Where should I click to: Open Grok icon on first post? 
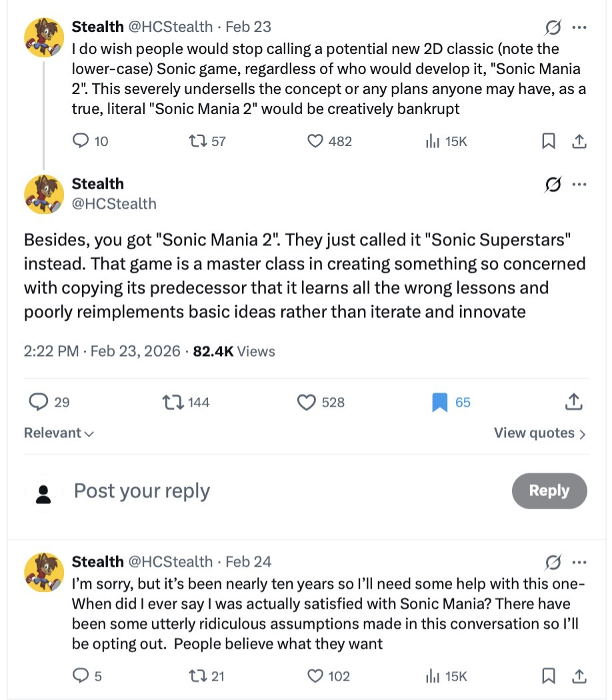pyautogui.click(x=553, y=28)
